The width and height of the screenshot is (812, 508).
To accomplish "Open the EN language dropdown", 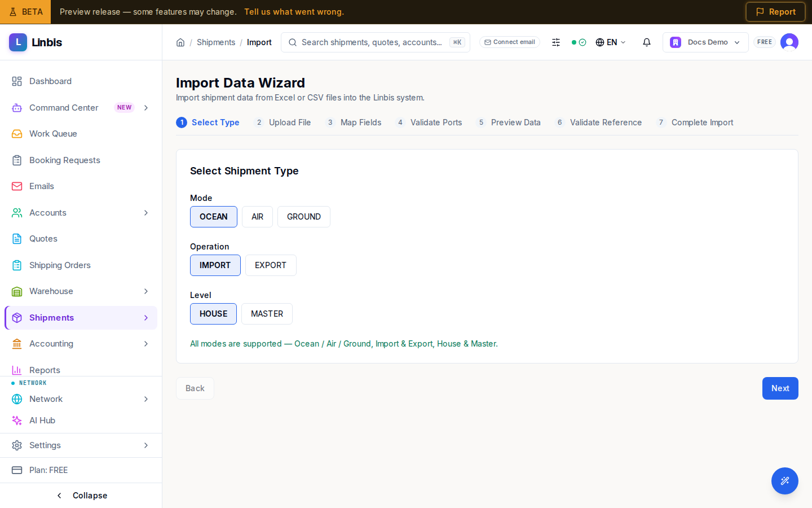I will (611, 42).
